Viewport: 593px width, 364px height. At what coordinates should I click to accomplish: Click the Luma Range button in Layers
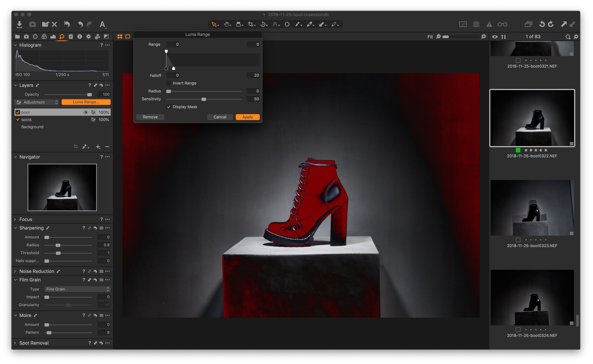(86, 102)
